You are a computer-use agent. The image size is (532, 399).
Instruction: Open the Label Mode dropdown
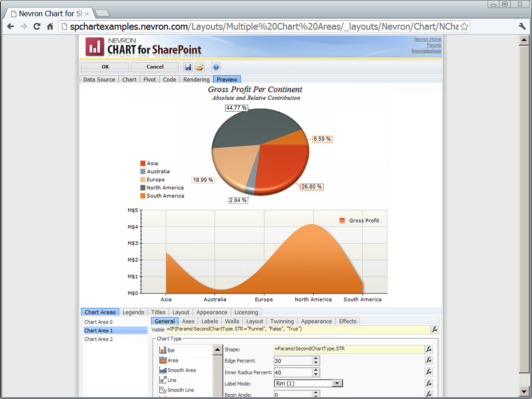338,383
